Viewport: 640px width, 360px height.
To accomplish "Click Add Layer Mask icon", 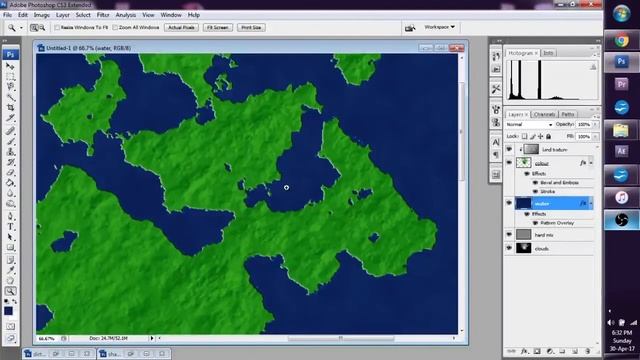I will pyautogui.click(x=537, y=351).
